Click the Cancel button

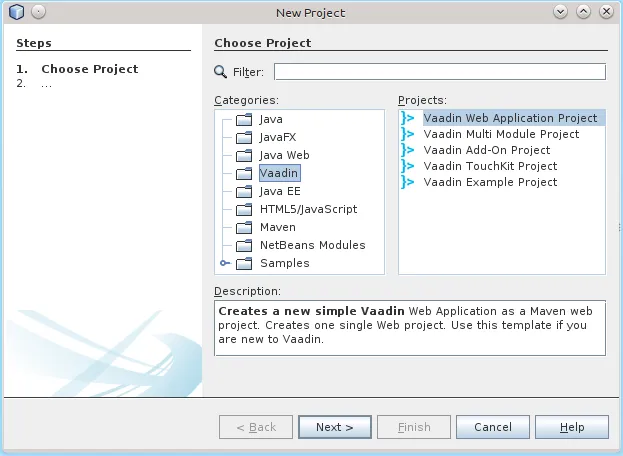click(x=493, y=427)
